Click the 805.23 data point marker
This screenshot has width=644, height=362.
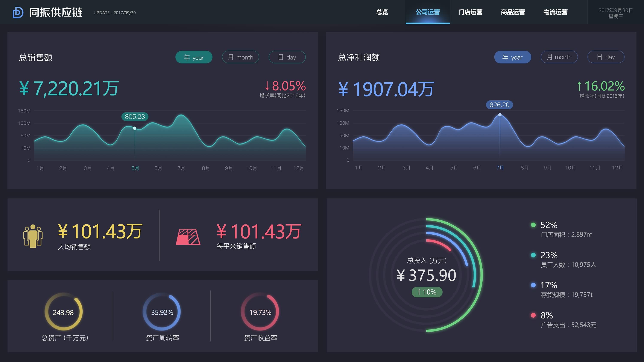pyautogui.click(x=135, y=128)
